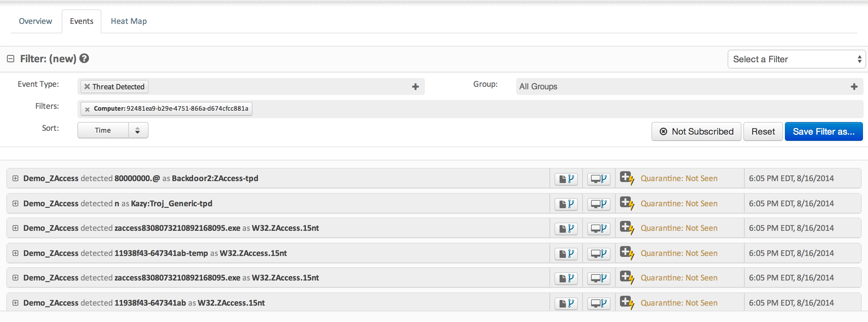
Task: Click Save Filter as... button
Action: click(823, 131)
